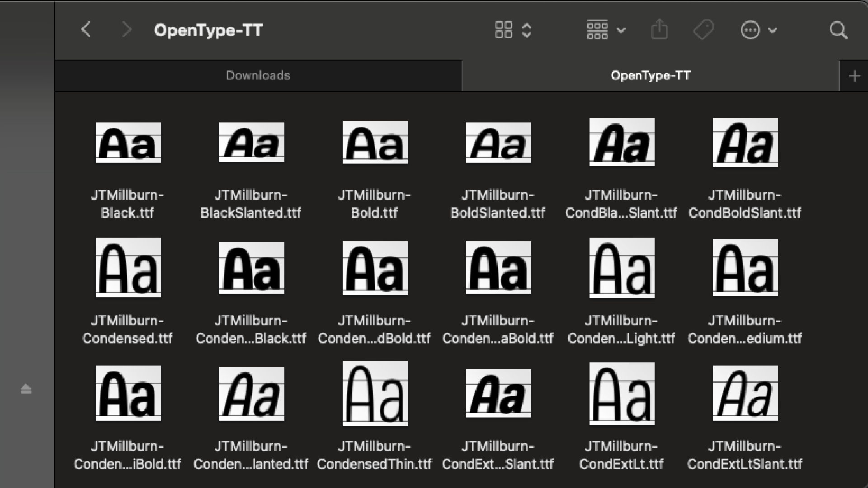
Task: Go forward with the right chevron
Action: click(x=127, y=30)
